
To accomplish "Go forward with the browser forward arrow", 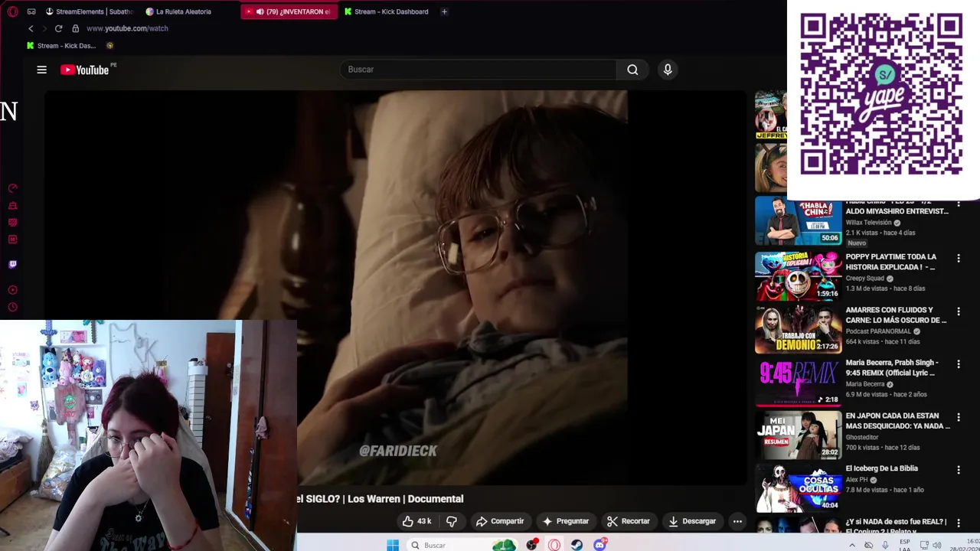I will 44,28.
